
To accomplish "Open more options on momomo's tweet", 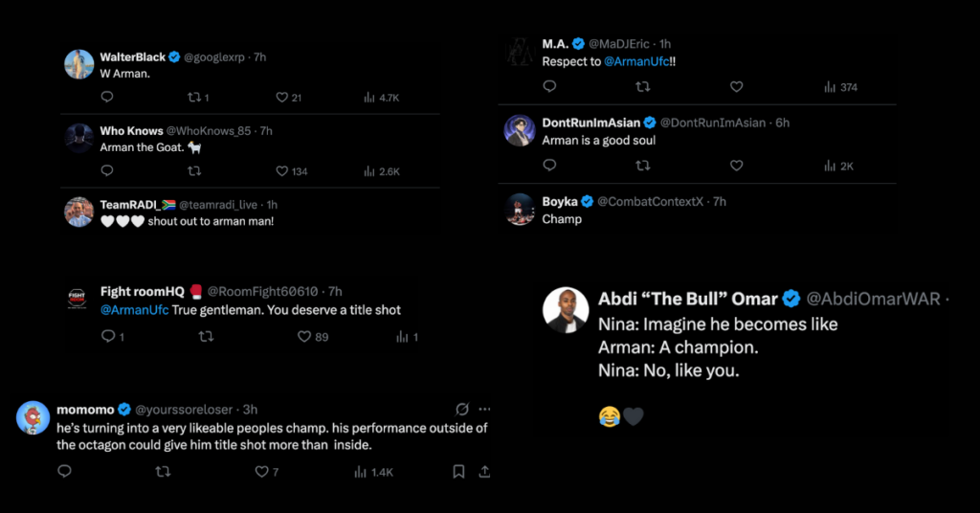I will coord(485,409).
